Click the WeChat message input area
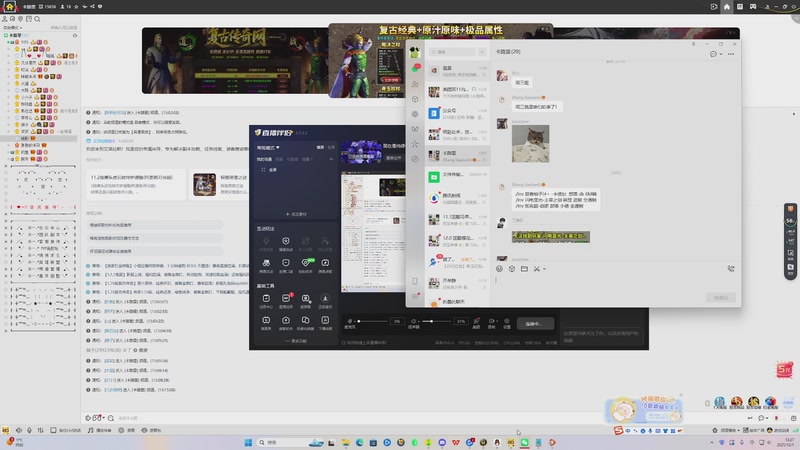The width and height of the screenshot is (800, 450). [x=616, y=284]
